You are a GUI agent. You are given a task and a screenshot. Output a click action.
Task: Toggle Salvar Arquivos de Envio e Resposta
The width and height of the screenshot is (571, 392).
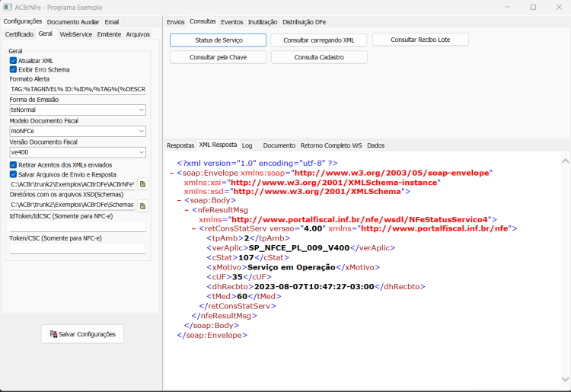13,174
